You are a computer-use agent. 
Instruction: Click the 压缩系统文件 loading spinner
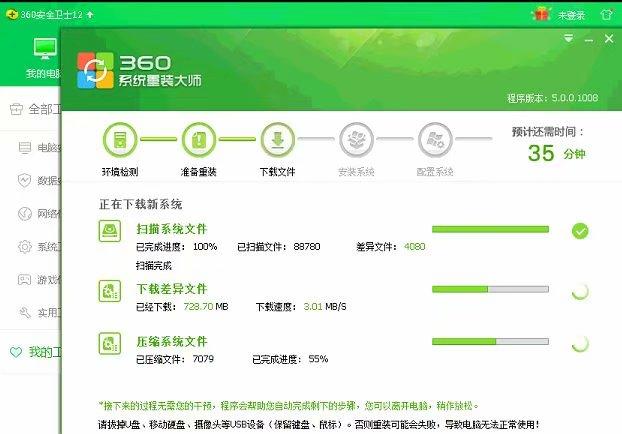[580, 344]
